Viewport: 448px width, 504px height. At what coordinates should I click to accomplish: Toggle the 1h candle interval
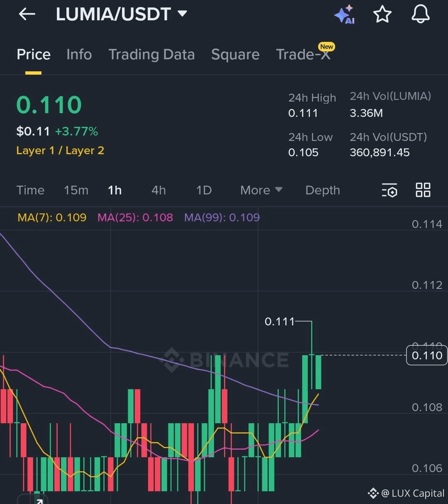114,190
